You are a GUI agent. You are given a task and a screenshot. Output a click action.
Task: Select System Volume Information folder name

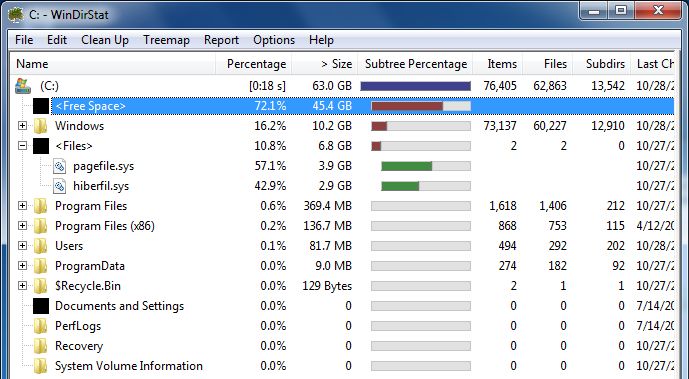(x=129, y=366)
